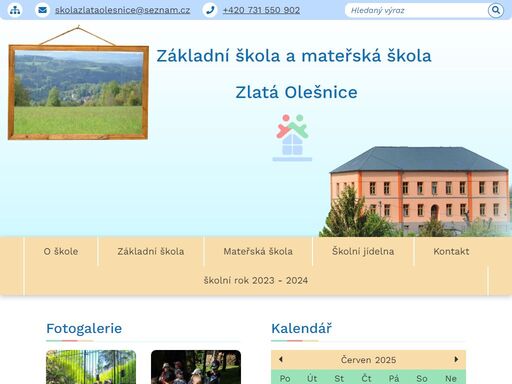Click the St weekday column header
Viewport: 512px width, 384px height.
pos(339,378)
